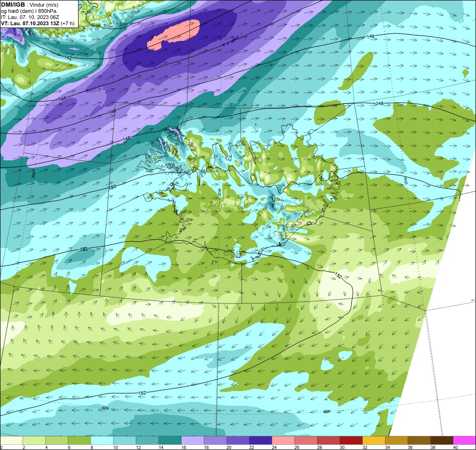Click the salmon 26–28 m/s legend swatch
Screen dimensions: 476x450
306,440
